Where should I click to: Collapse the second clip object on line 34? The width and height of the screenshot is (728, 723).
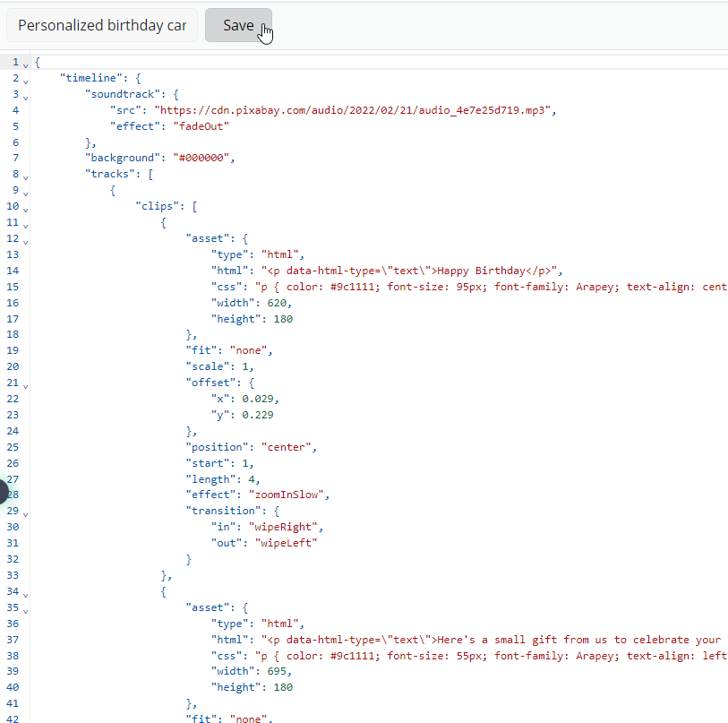26,595
